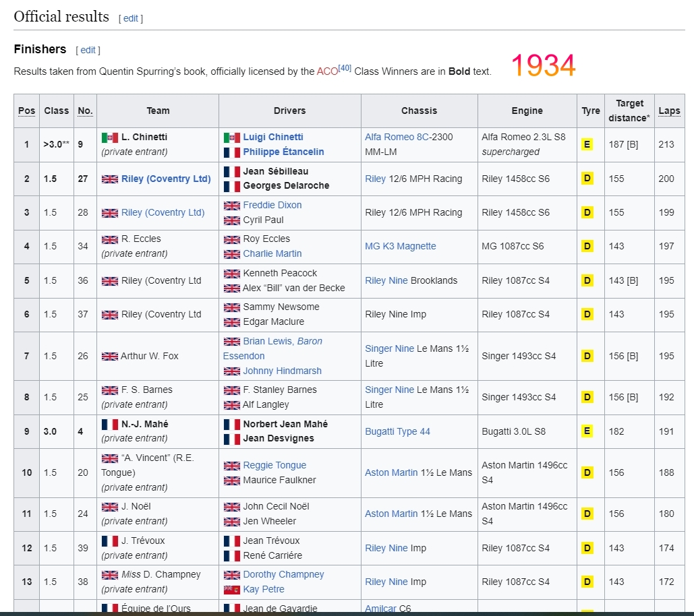Select the text Bugatti 3.0L S8
The image size is (694, 616).
point(513,431)
